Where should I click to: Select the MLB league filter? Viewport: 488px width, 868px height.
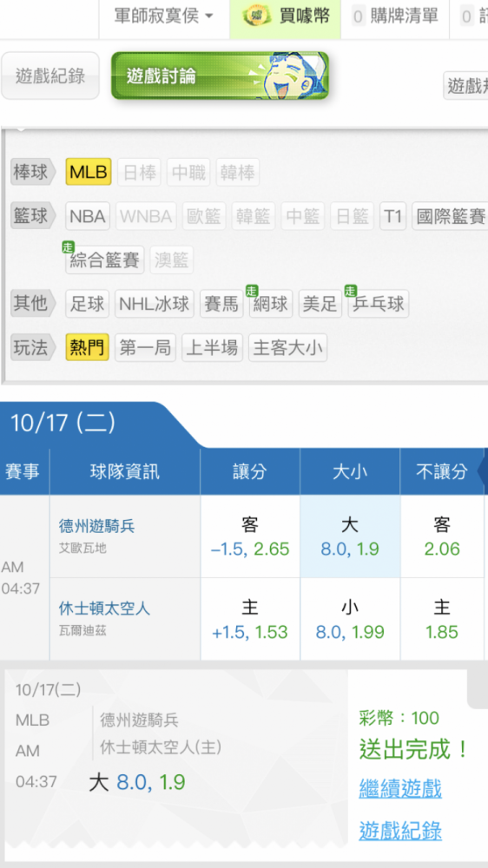(x=89, y=172)
